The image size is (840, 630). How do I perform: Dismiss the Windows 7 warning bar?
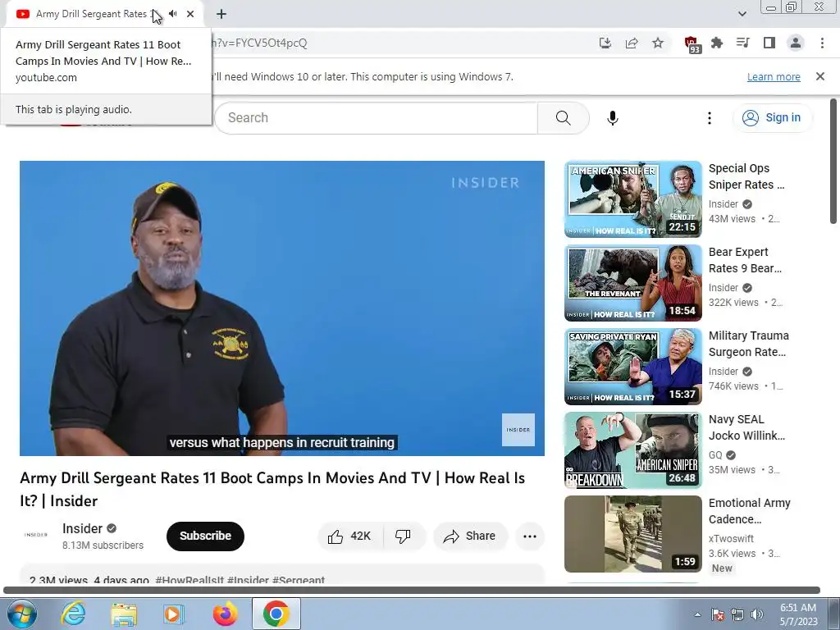tap(820, 76)
